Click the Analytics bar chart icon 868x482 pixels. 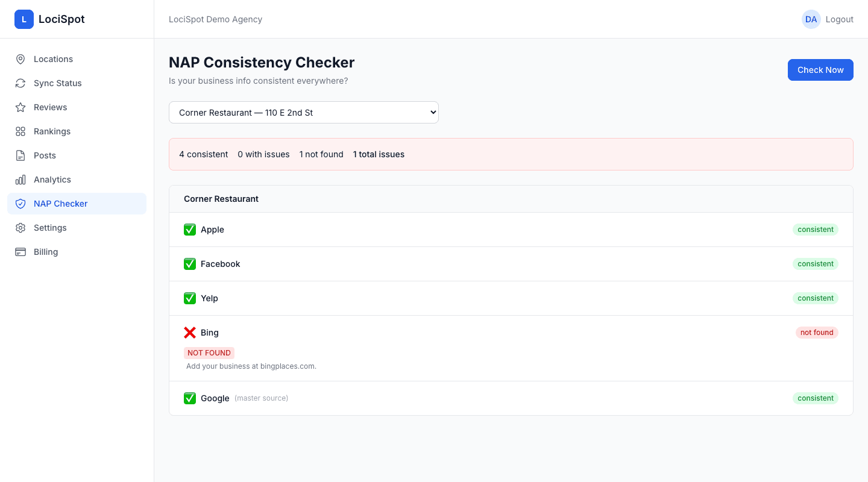click(20, 180)
